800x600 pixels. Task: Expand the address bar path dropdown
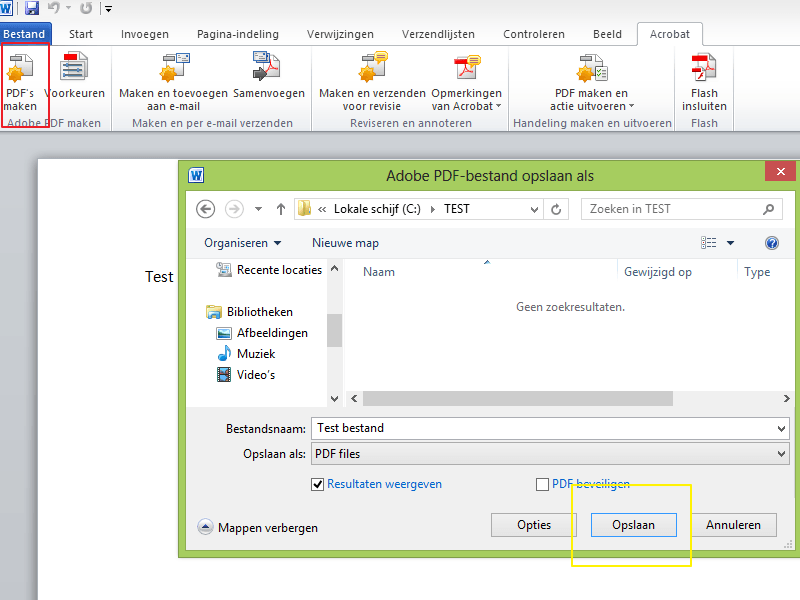coord(534,209)
